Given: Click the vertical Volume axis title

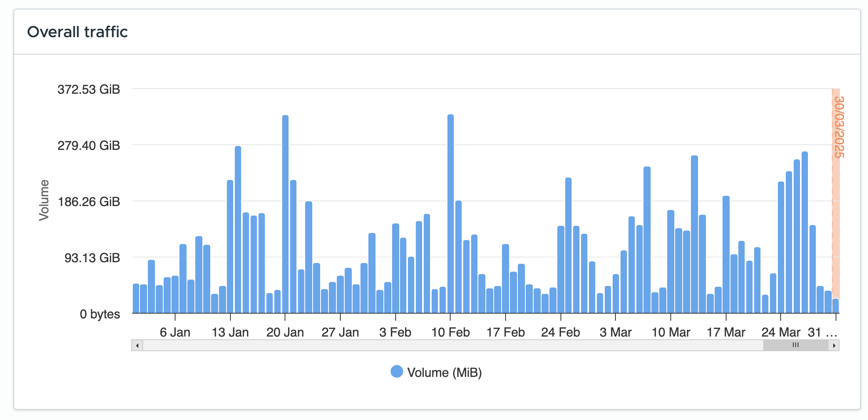Looking at the screenshot, I should point(44,200).
